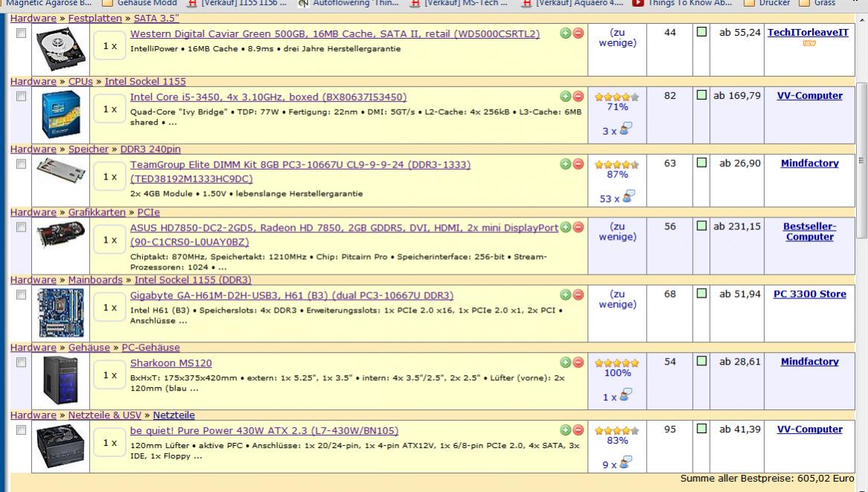Click red minus for be quiet! Pure Power
The width and height of the screenshot is (868, 492).
pyautogui.click(x=578, y=430)
